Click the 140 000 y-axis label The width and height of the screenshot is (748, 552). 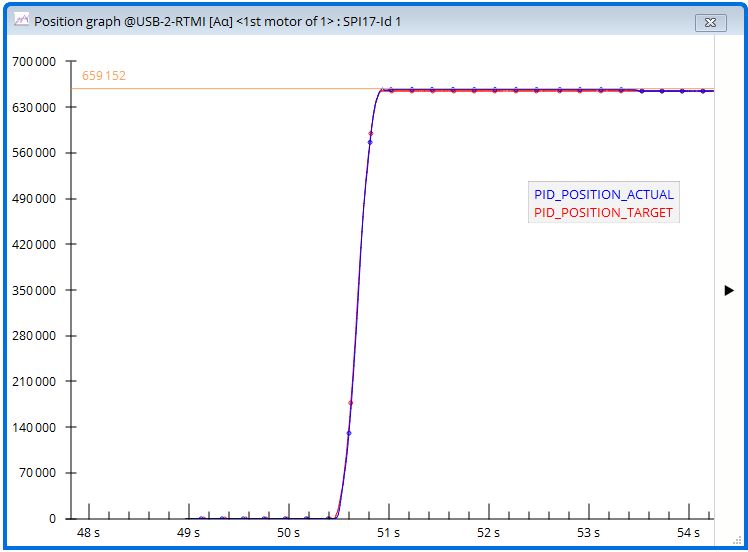pyautogui.click(x=34, y=427)
